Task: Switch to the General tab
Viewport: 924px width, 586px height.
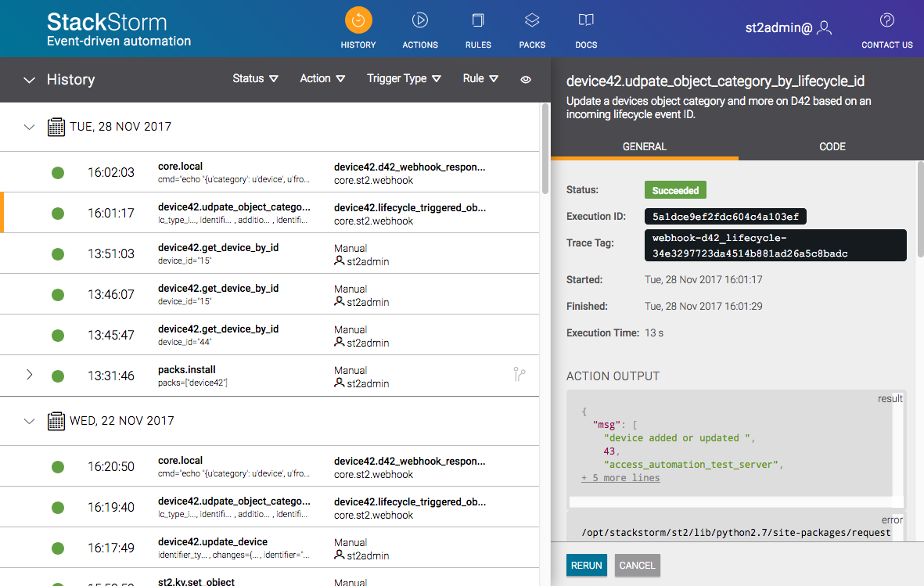Action: [644, 147]
